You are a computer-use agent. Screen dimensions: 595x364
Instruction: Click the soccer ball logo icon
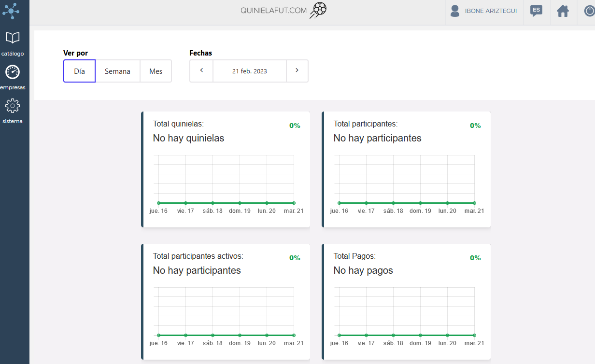tap(318, 10)
